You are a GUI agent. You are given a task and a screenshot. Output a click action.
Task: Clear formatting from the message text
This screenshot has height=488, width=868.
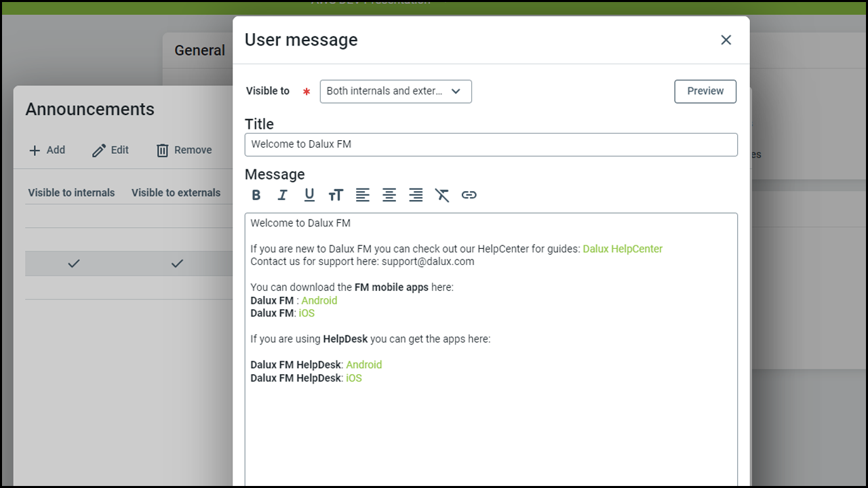tap(442, 195)
